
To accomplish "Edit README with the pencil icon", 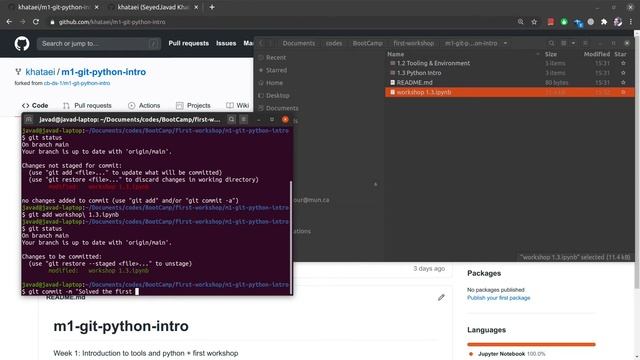I will point(441,298).
